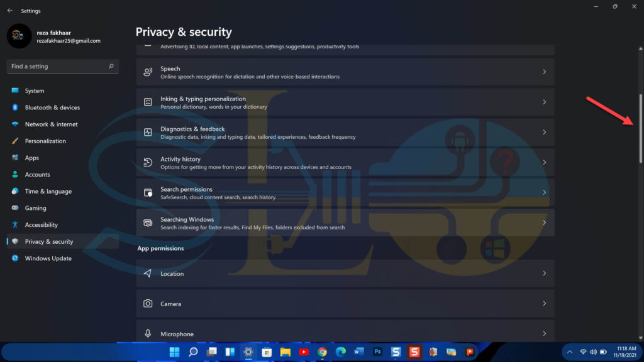Click the reza fakhaar profile picture

point(19,36)
